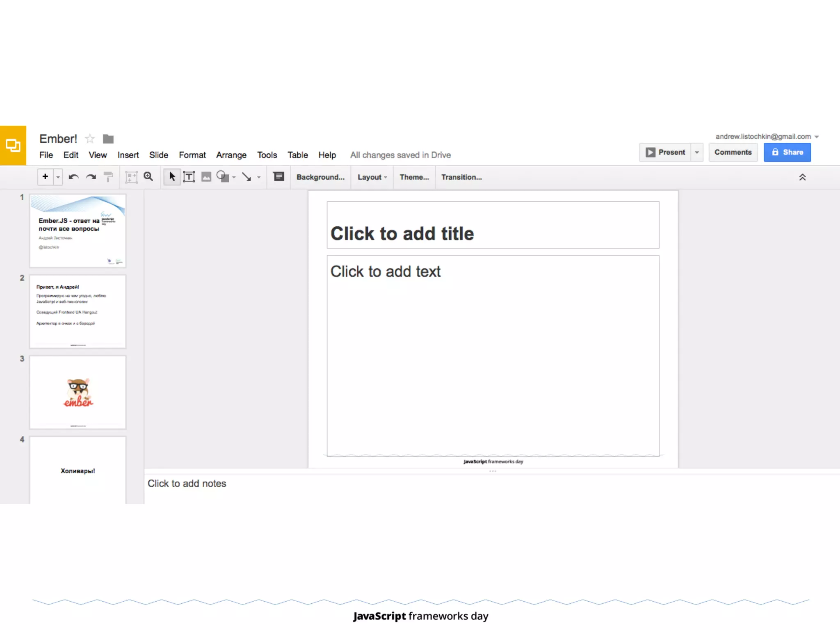This screenshot has width=840, height=630.
Task: Click the blue Share button
Action: coord(787,152)
